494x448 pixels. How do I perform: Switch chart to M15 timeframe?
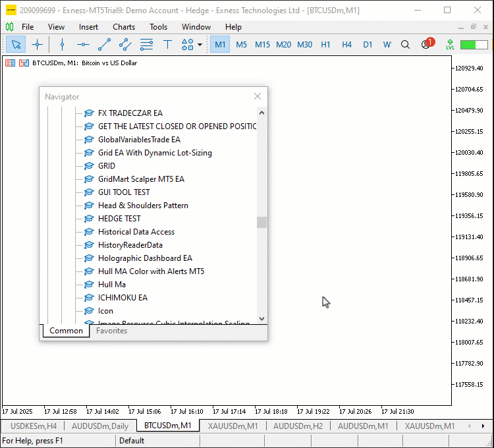click(262, 44)
